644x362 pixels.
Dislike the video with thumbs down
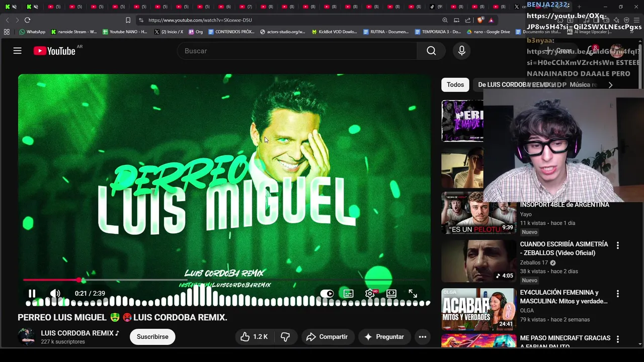coord(285,337)
